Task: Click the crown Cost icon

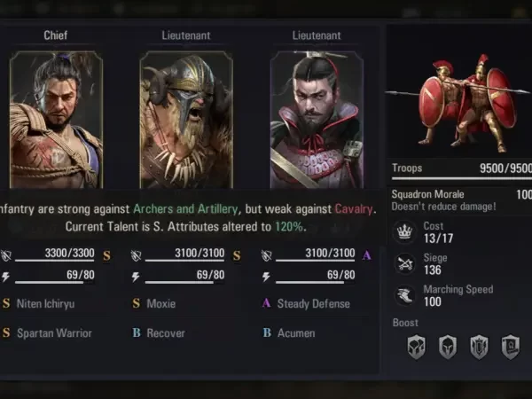Action: point(404,232)
